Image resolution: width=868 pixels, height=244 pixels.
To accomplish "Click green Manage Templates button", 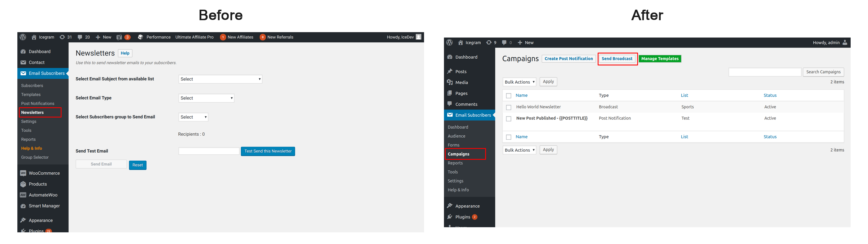I will point(660,59).
